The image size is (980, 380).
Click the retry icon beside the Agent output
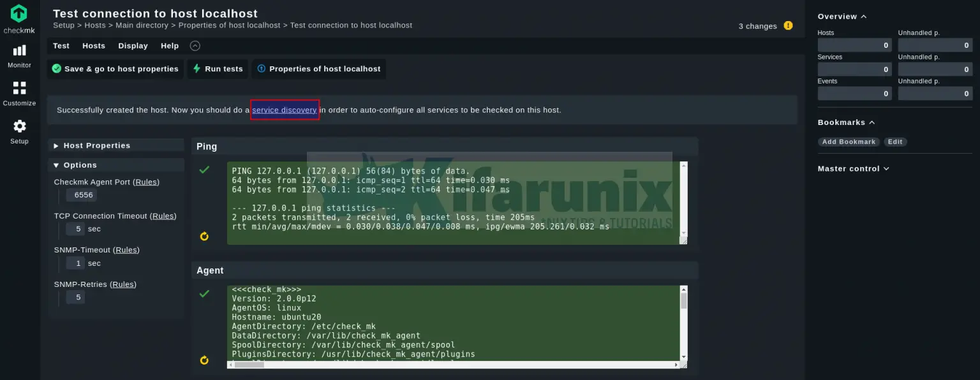[204, 360]
